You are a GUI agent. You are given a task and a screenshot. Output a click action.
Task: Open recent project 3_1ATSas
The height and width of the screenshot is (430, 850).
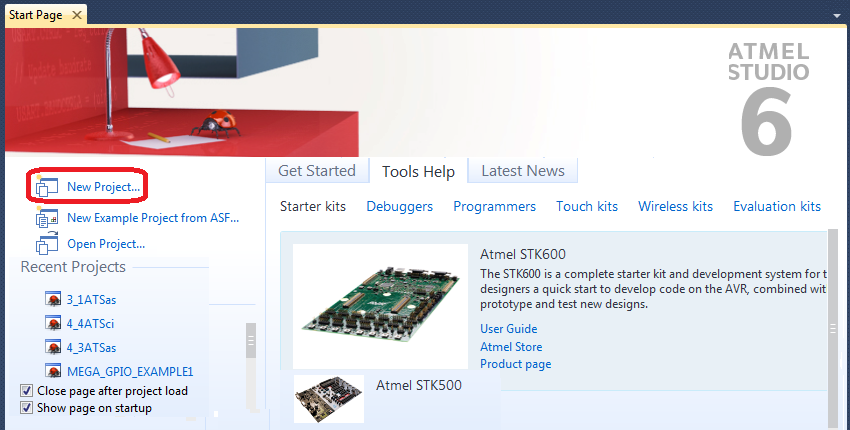pyautogui.click(x=91, y=300)
